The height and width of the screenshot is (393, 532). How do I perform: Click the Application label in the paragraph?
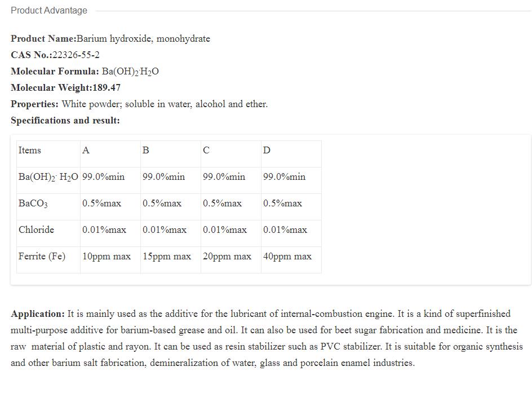[x=38, y=313]
